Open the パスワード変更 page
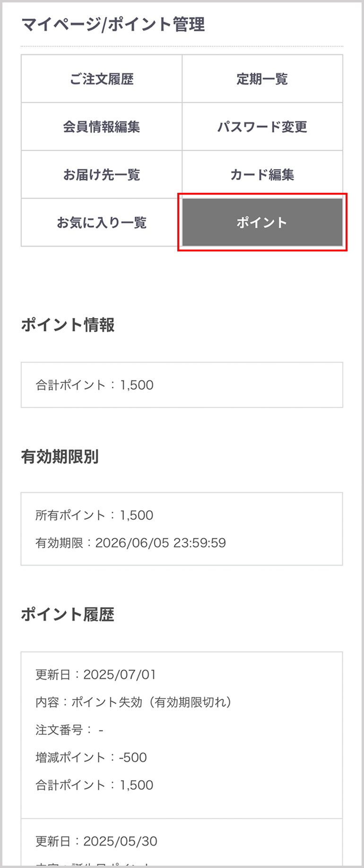The image size is (364, 868). (262, 127)
